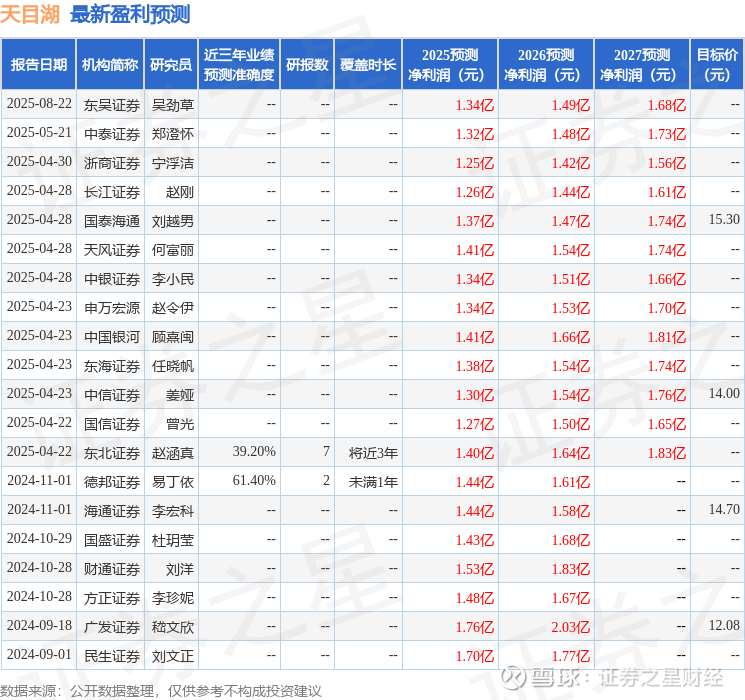
Task: Select the 海通证券 institution cell
Action: [x=112, y=511]
